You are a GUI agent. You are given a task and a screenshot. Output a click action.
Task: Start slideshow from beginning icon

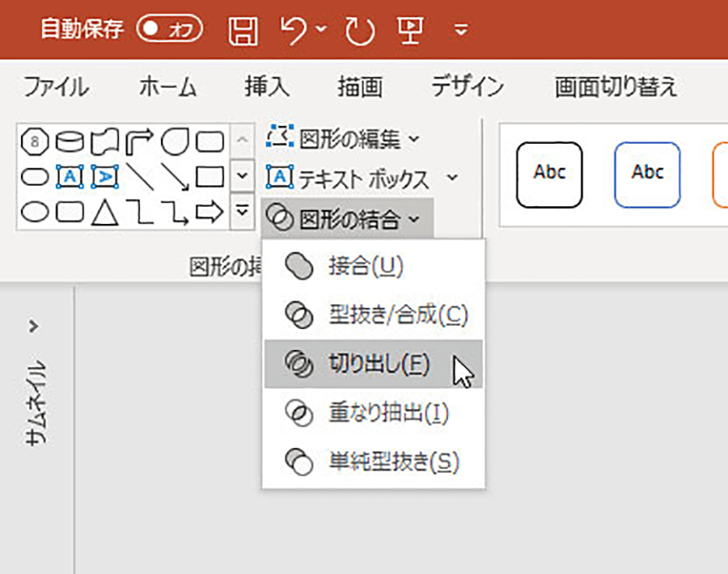pyautogui.click(x=410, y=31)
